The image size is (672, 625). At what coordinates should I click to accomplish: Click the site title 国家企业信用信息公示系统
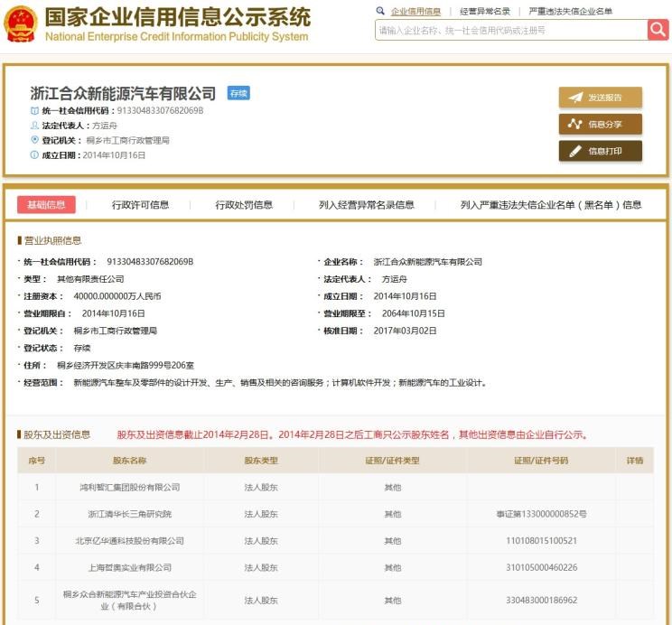click(x=177, y=17)
